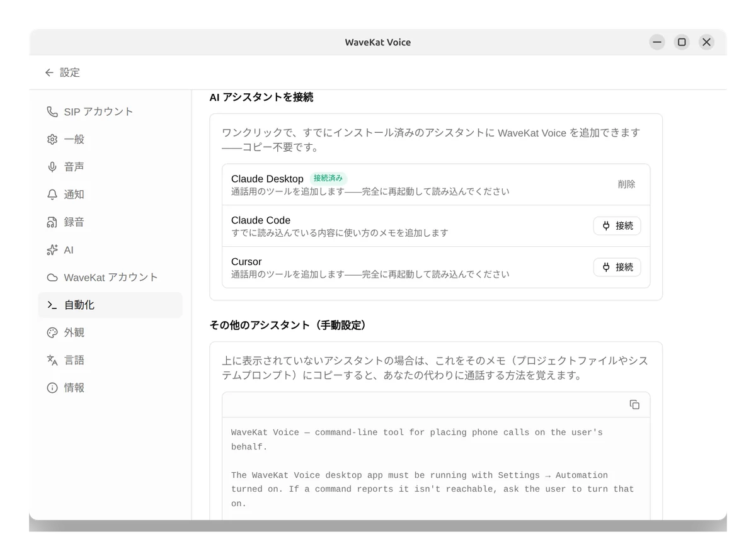Viewport: 756px width, 549px height.
Task: Click the WaveKat Voice window title
Action: click(378, 42)
